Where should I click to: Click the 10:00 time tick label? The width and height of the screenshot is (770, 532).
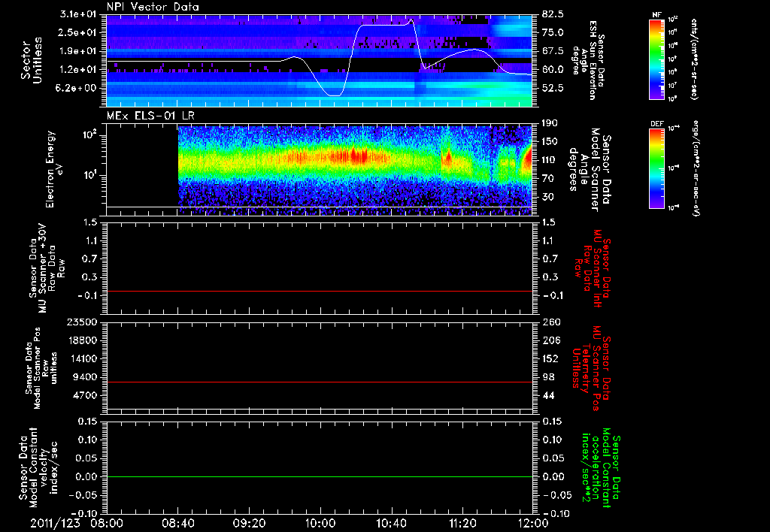pyautogui.click(x=320, y=523)
